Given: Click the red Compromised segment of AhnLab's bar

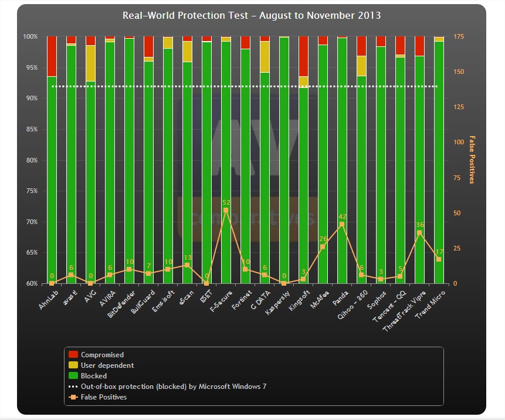Looking at the screenshot, I should 52,56.
